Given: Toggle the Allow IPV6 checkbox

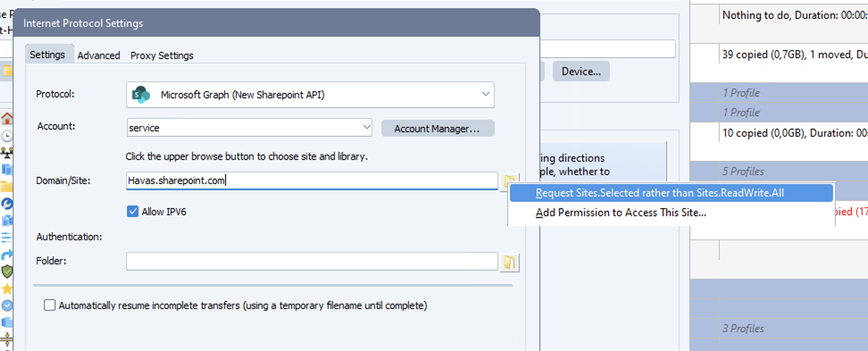Looking at the screenshot, I should (133, 211).
